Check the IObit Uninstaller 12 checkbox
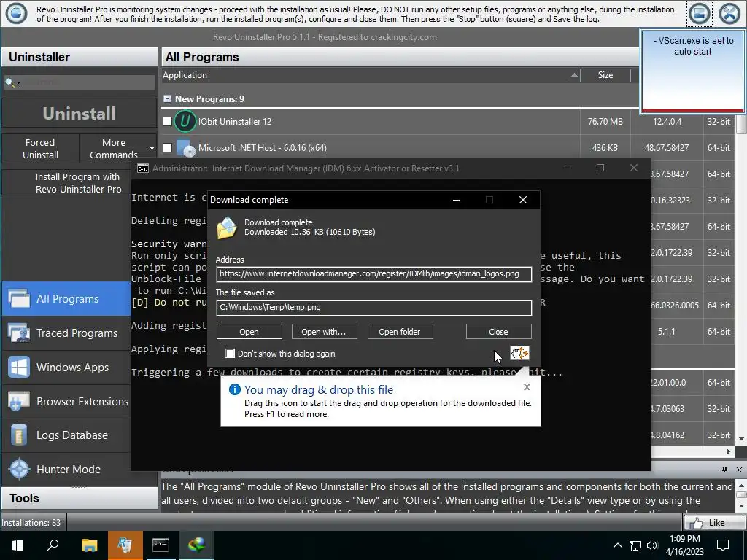The width and height of the screenshot is (747, 560). [x=167, y=122]
